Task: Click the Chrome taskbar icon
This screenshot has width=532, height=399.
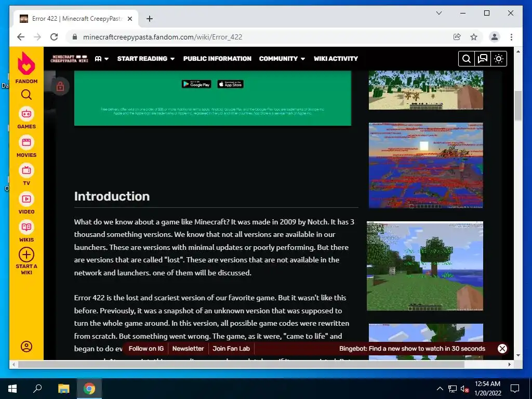Action: [89, 389]
